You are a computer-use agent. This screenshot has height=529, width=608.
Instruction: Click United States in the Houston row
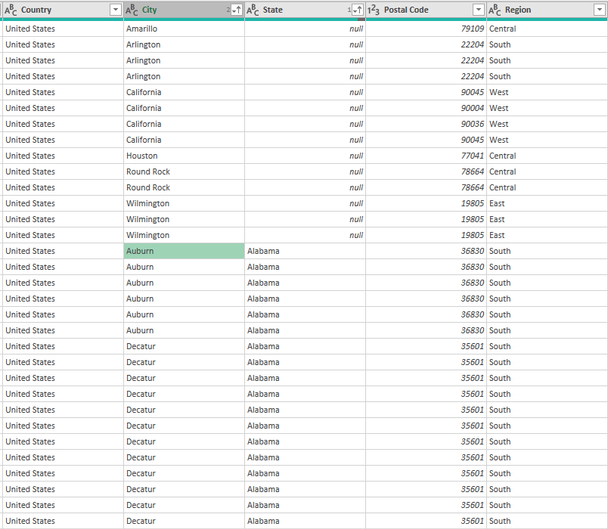click(x=63, y=156)
